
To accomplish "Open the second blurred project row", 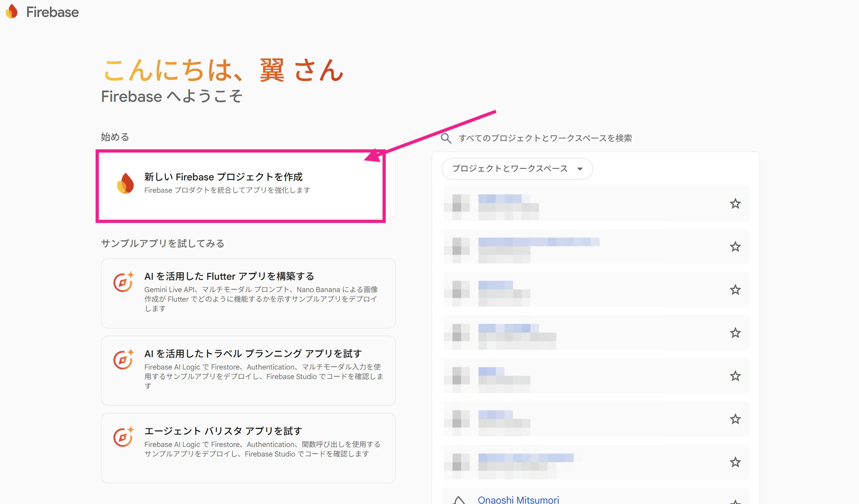I will (x=595, y=247).
